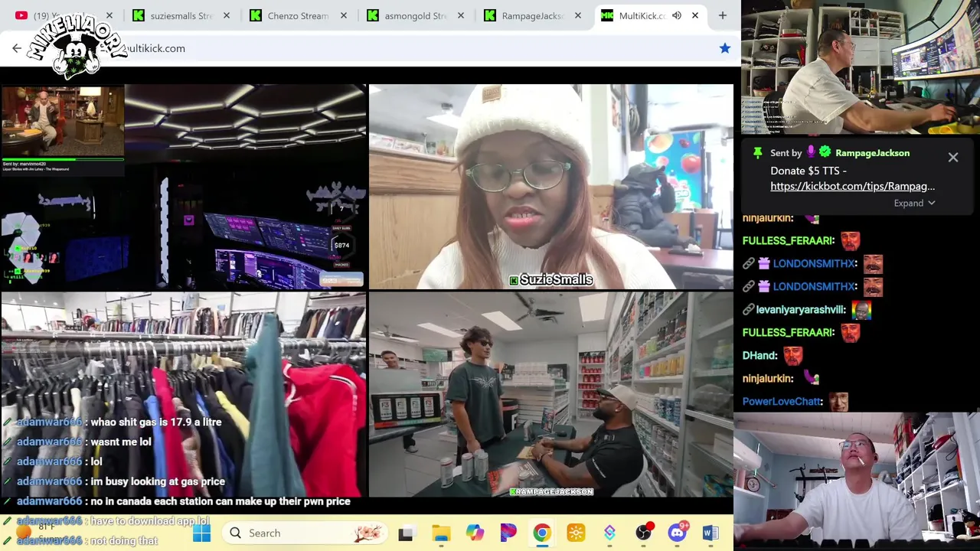Switch to Google Chrome on the taskbar
The image size is (980, 551).
[x=542, y=533]
